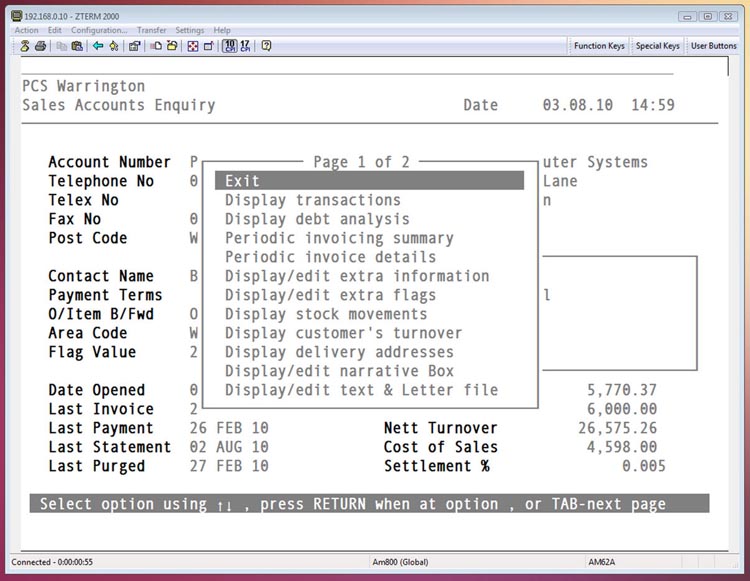This screenshot has width=750, height=581.
Task: Click Last Payment date 26 FEB 10
Action: click(x=229, y=428)
